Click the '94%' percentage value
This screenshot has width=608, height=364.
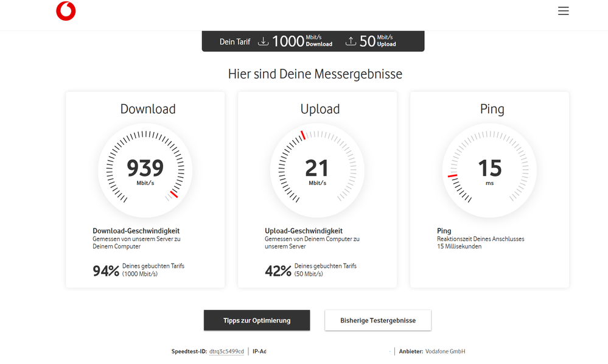[x=106, y=271]
